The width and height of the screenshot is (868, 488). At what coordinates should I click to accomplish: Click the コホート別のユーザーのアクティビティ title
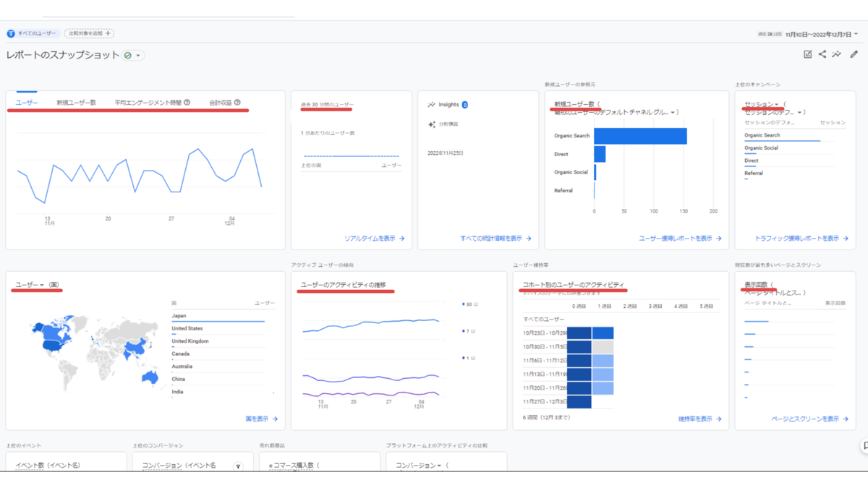point(574,285)
